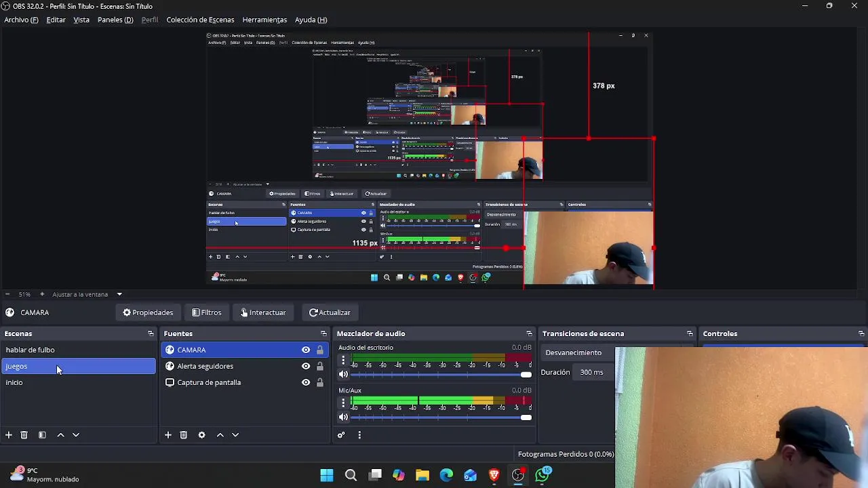Toggle lock on CAMARA source
Image resolution: width=868 pixels, height=488 pixels.
pyautogui.click(x=320, y=350)
